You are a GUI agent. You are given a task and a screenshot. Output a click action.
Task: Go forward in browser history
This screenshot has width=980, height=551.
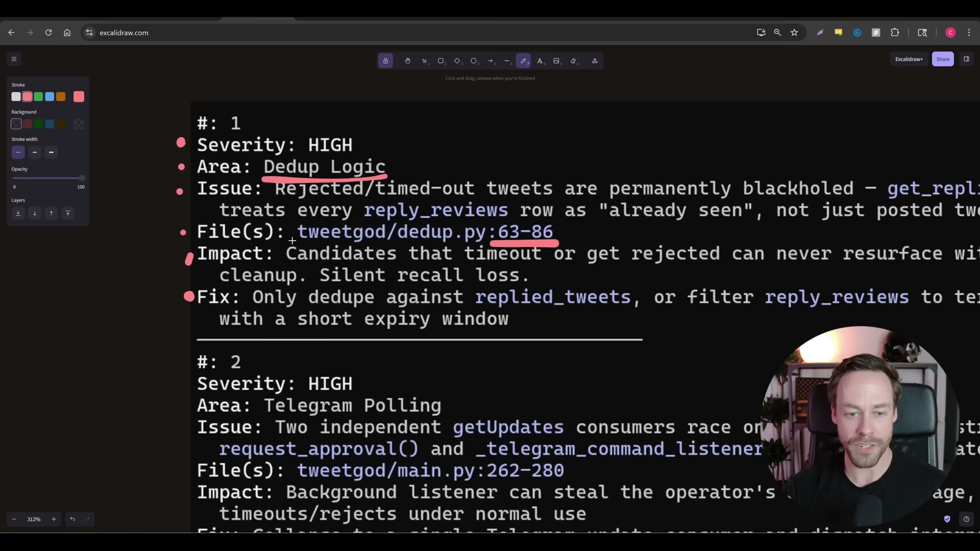click(30, 33)
